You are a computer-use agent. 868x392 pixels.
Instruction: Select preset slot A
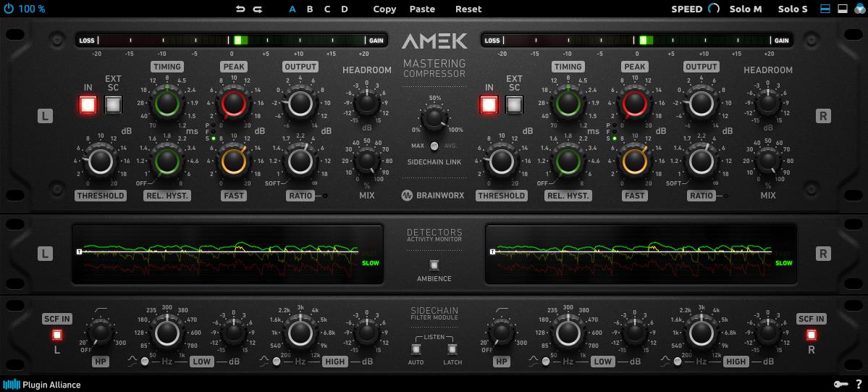pyautogui.click(x=293, y=9)
